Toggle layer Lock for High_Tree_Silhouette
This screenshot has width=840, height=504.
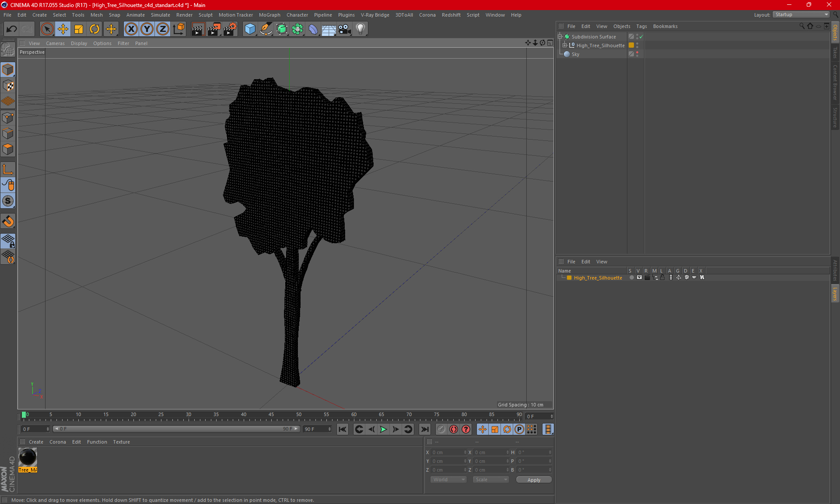(662, 277)
